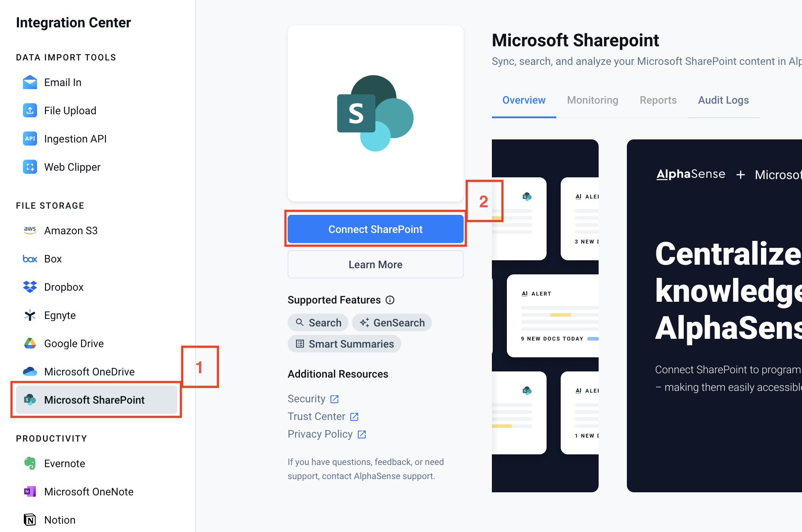Viewport: 802px width, 532px height.
Task: Open the Reports tab
Action: tap(658, 100)
